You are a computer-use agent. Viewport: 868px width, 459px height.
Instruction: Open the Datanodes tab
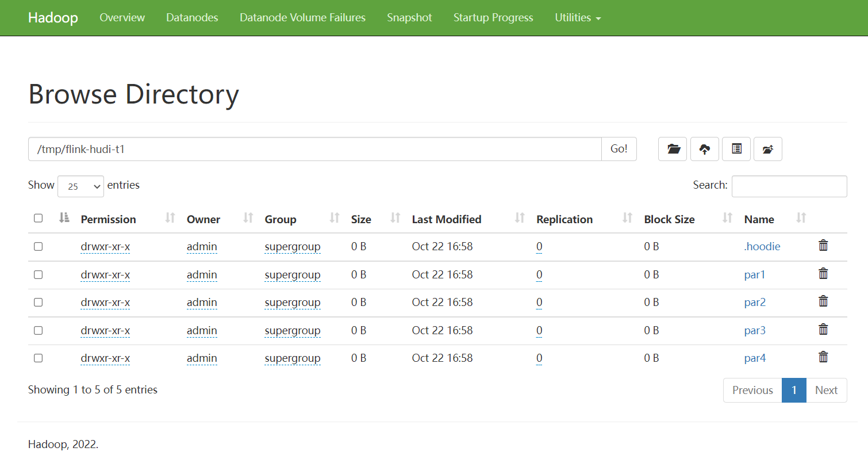pyautogui.click(x=192, y=18)
